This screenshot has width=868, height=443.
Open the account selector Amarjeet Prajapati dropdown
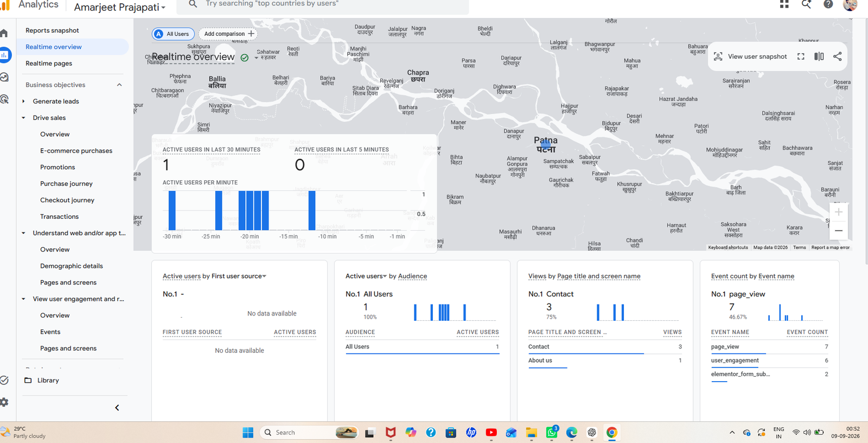pos(119,7)
